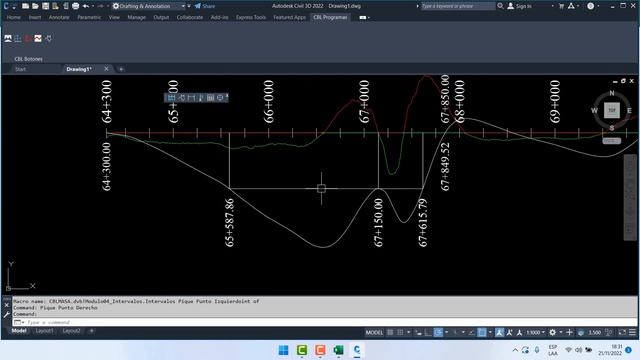Expand the Quick Access toolbar customize arrow
Image resolution: width=640 pixels, height=360 pixels.
coord(189,6)
